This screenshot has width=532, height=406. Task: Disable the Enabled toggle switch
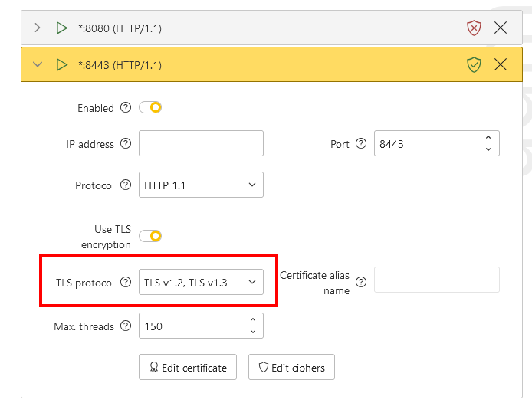(x=150, y=108)
